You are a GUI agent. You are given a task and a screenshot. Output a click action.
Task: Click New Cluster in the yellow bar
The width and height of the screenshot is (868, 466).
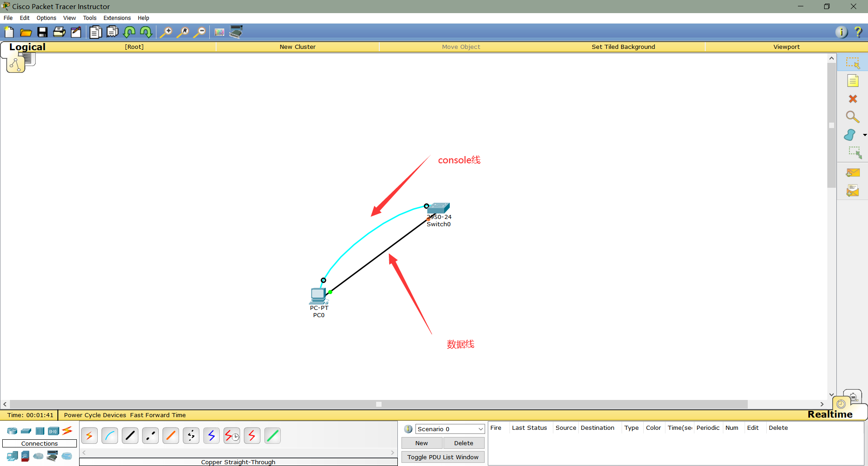297,47
